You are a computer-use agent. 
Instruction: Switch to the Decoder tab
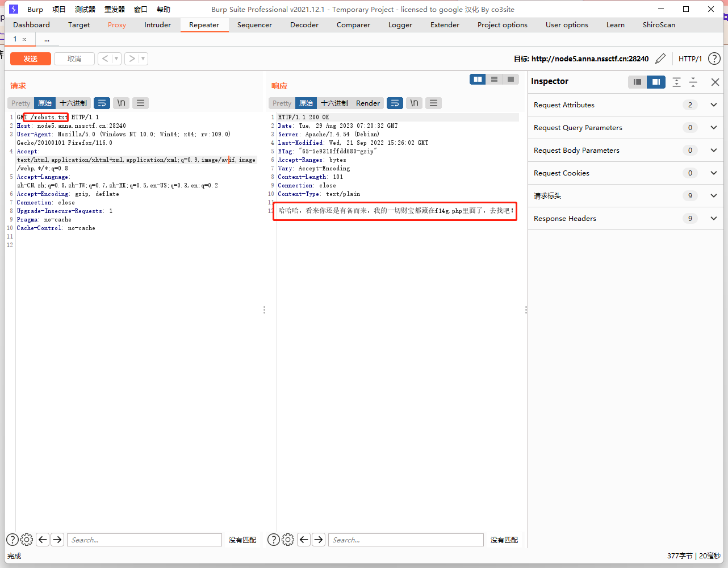pos(304,25)
